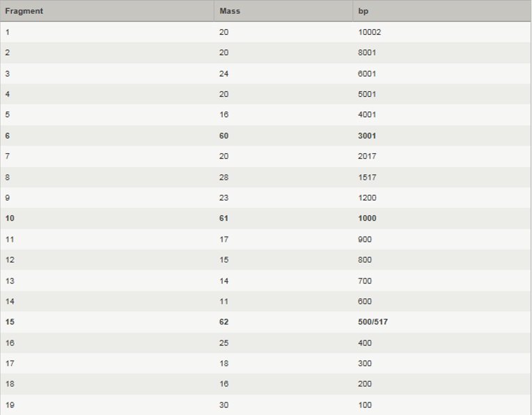532x415 pixels.
Task: Click the 1200 bp cell
Action: 367,198
